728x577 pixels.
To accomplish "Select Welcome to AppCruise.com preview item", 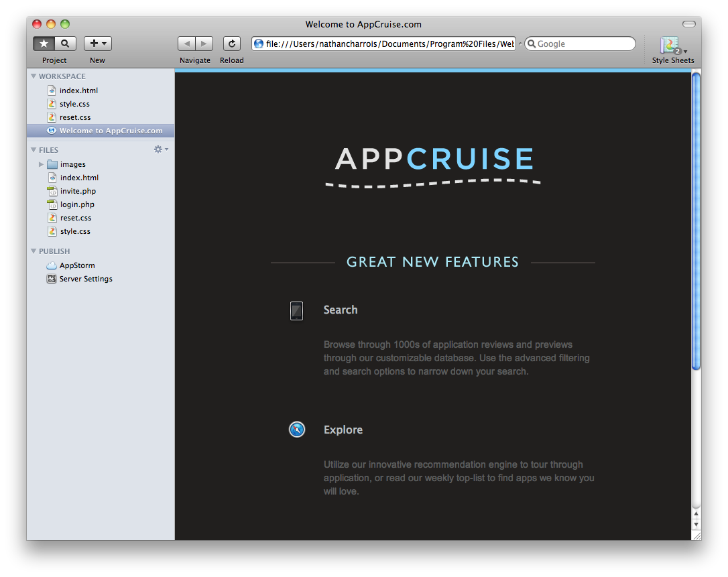I will click(101, 131).
